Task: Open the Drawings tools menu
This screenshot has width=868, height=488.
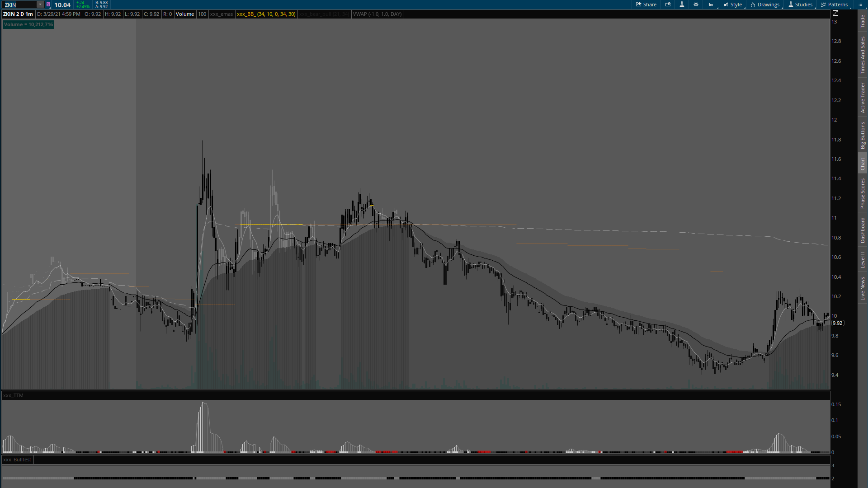Action: coord(765,5)
